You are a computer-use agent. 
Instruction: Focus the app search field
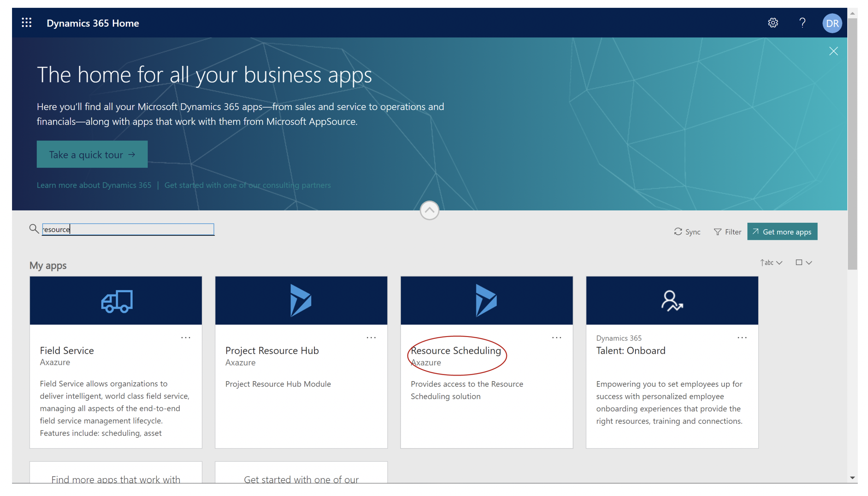tap(128, 229)
